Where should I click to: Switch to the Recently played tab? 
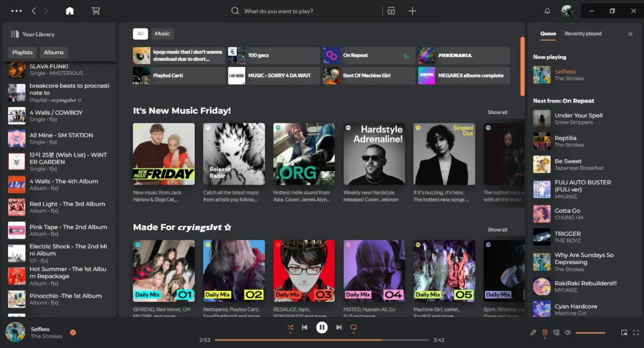click(583, 34)
